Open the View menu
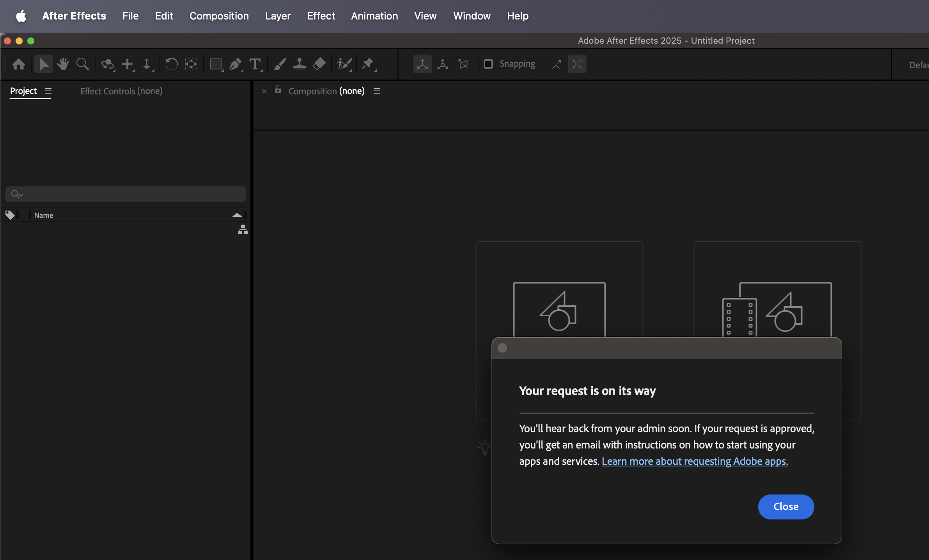 pyautogui.click(x=425, y=16)
